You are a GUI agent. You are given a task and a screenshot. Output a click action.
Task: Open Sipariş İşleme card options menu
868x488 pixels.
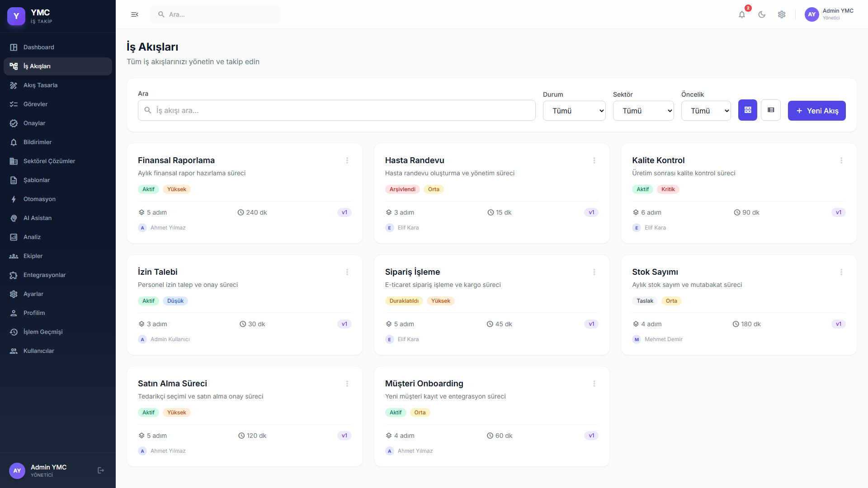pyautogui.click(x=594, y=272)
